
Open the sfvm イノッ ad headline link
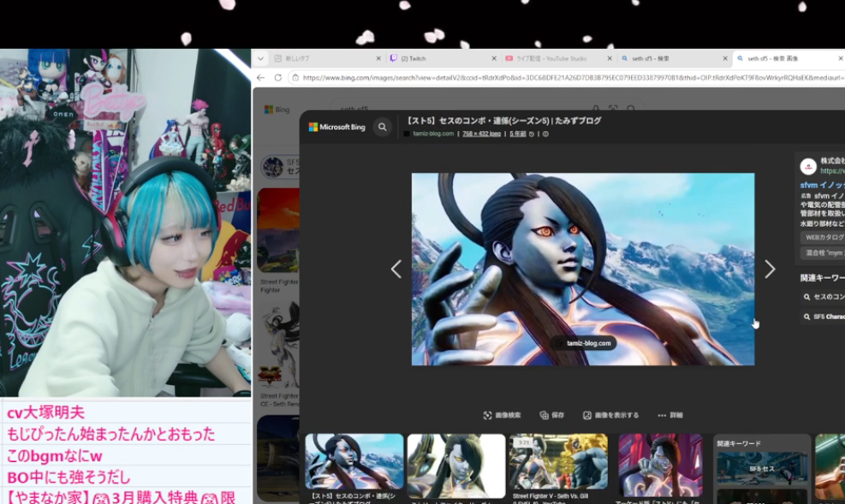click(823, 185)
